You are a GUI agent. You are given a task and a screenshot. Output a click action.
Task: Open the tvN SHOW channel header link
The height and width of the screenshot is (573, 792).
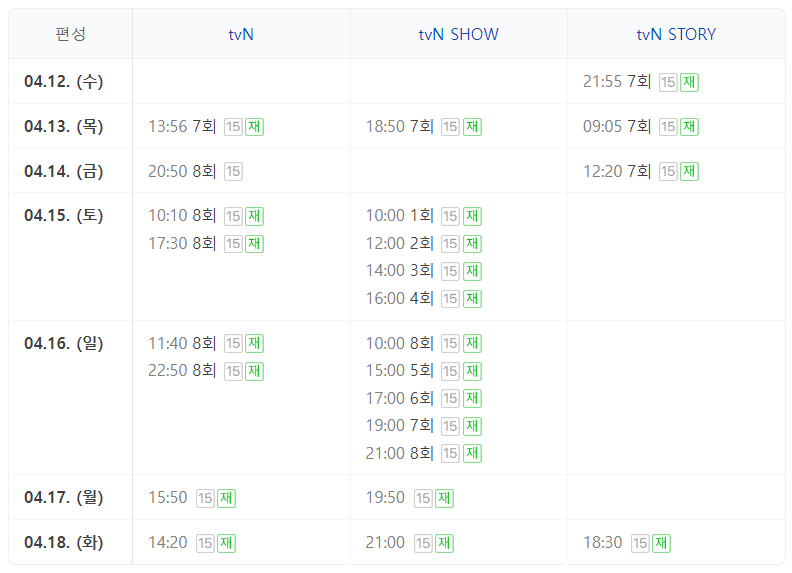point(458,34)
